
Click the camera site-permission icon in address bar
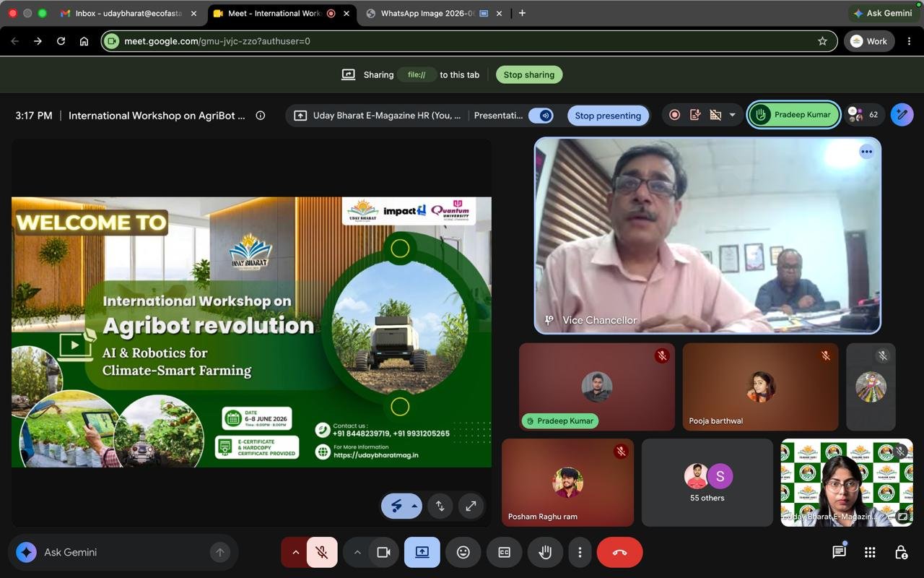point(111,41)
